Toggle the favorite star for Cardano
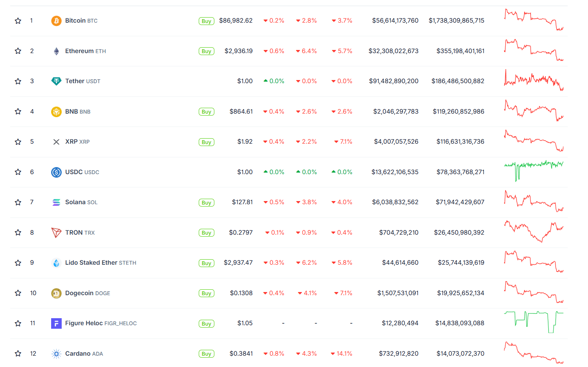This screenshot has height=367, width=588. tap(18, 354)
